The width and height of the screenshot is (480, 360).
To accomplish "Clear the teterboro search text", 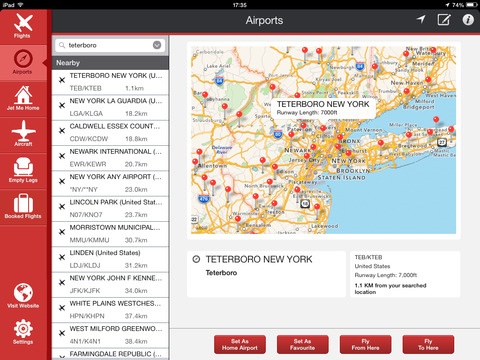I will pos(157,45).
